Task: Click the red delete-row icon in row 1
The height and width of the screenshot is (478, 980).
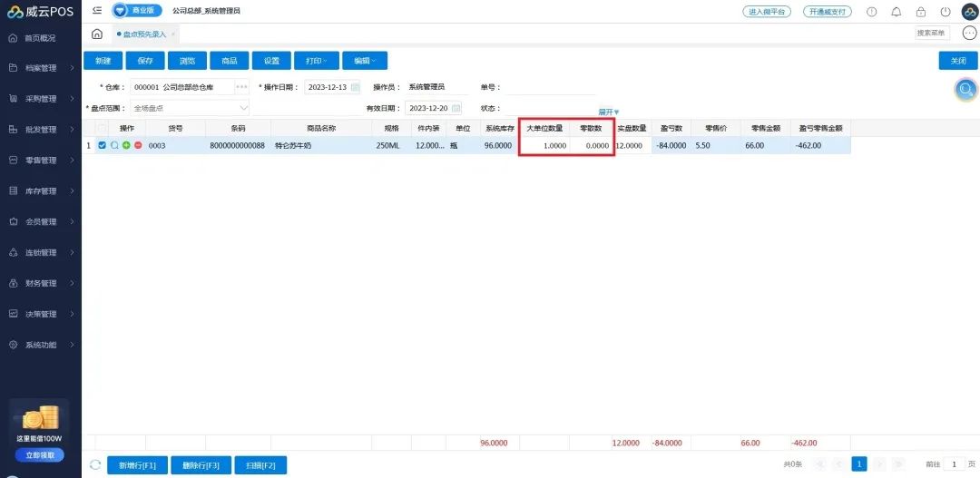Action: (138, 145)
